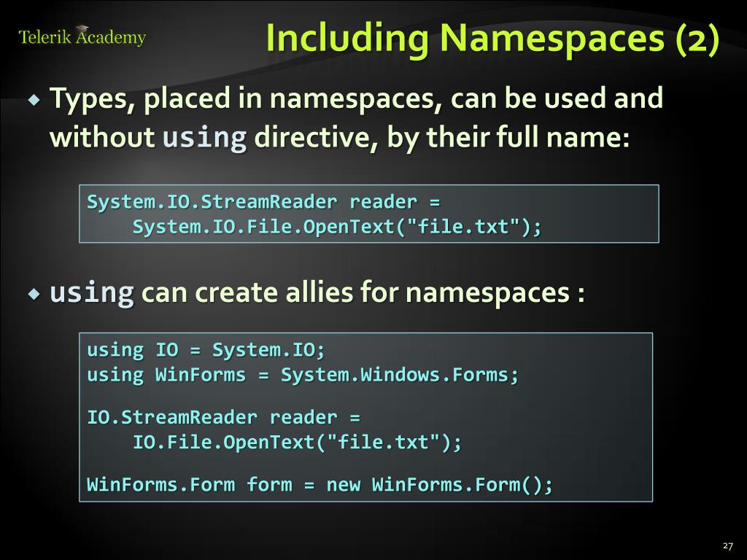Click the diamond bullet before 'using can create'
Screen dimensions: 747x560
[x=34, y=294]
